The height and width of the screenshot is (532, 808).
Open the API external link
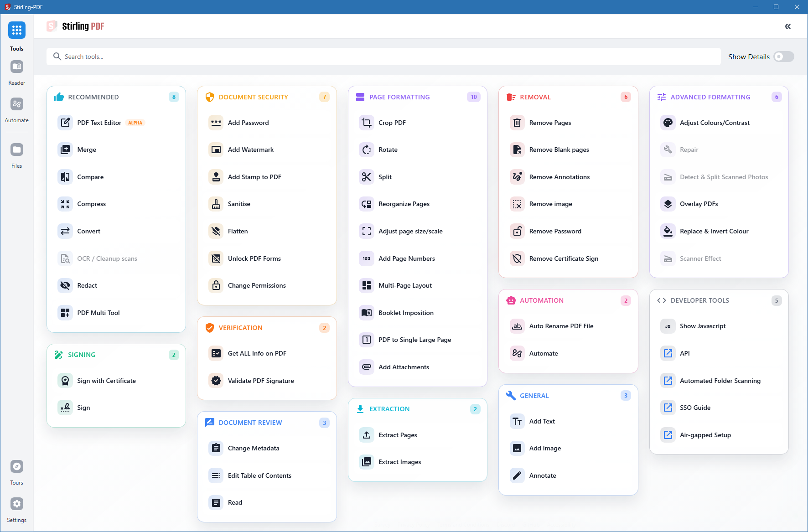[684, 353]
